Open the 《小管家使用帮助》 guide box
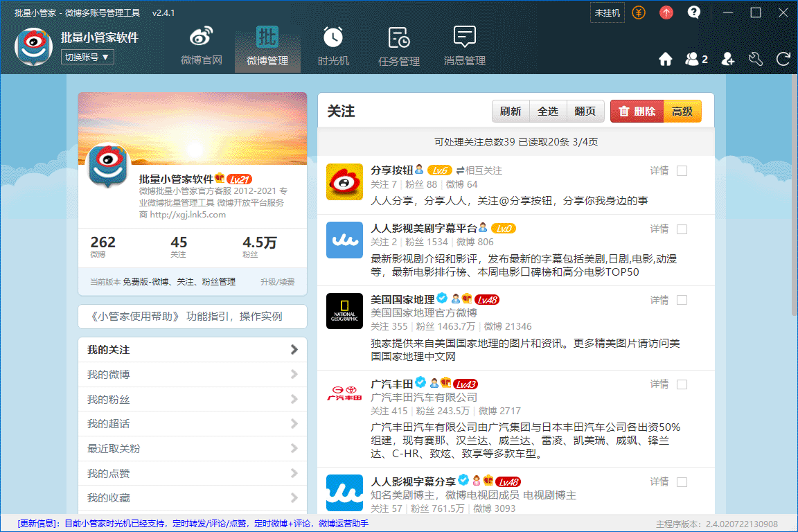798x532 pixels. [193, 317]
